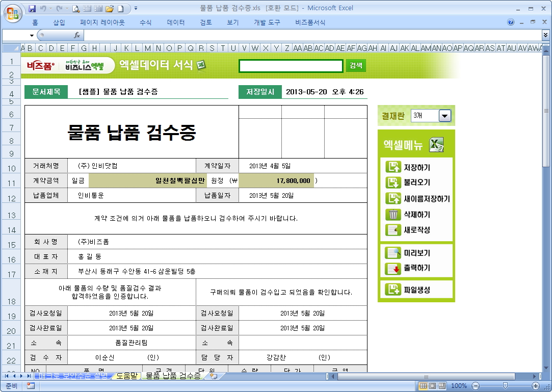Open Customize Quick Access Toolbar dropdown

tap(136, 9)
